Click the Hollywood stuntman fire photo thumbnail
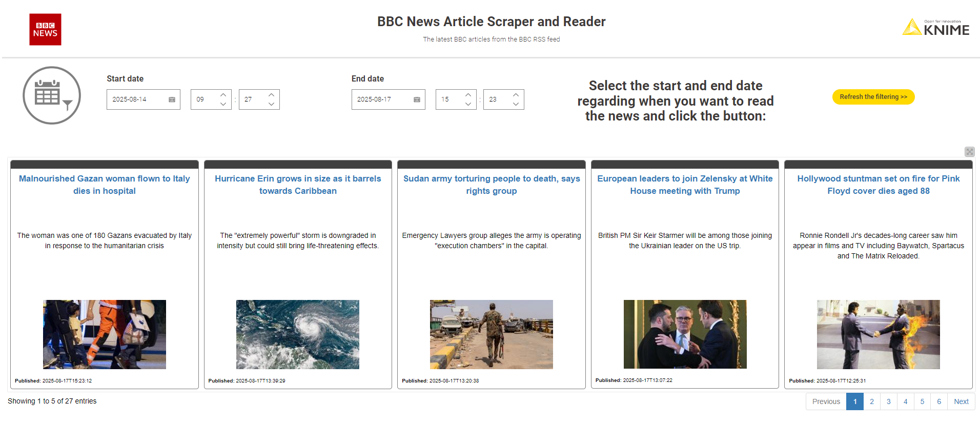Screen dimensions: 980x423 pyautogui.click(x=878, y=334)
